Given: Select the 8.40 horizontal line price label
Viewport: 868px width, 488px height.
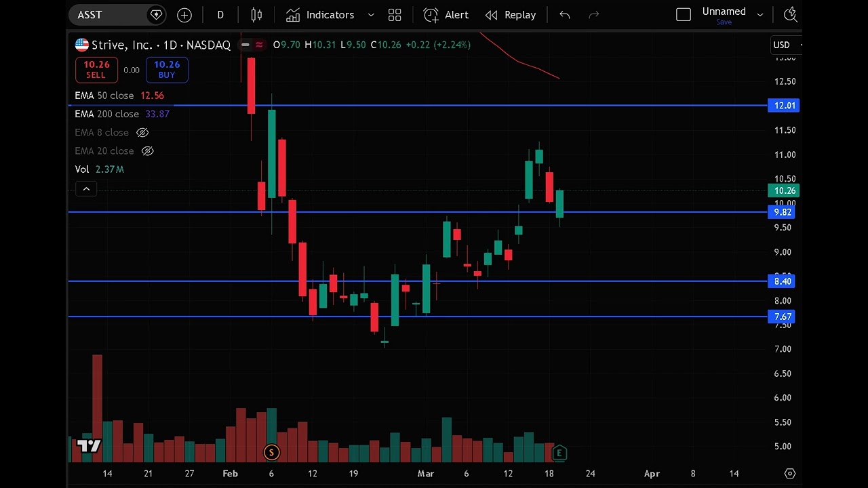Looking at the screenshot, I should [x=783, y=281].
